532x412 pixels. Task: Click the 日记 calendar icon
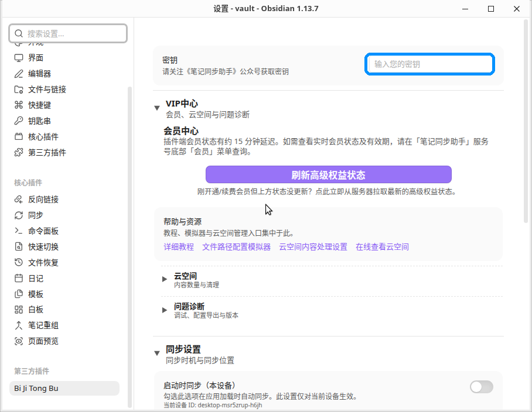[19, 279]
